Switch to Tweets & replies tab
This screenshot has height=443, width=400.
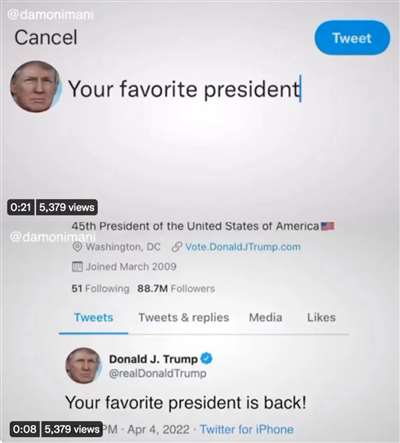click(x=184, y=317)
